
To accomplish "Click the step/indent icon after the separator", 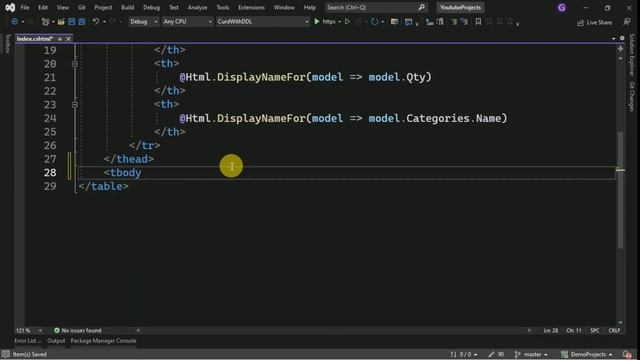I will [x=429, y=22].
